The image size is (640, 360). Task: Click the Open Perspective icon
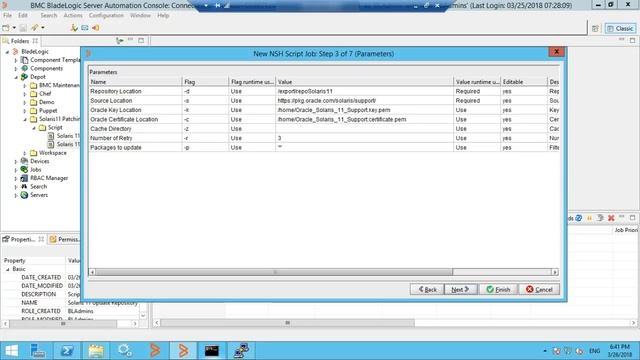595,29
